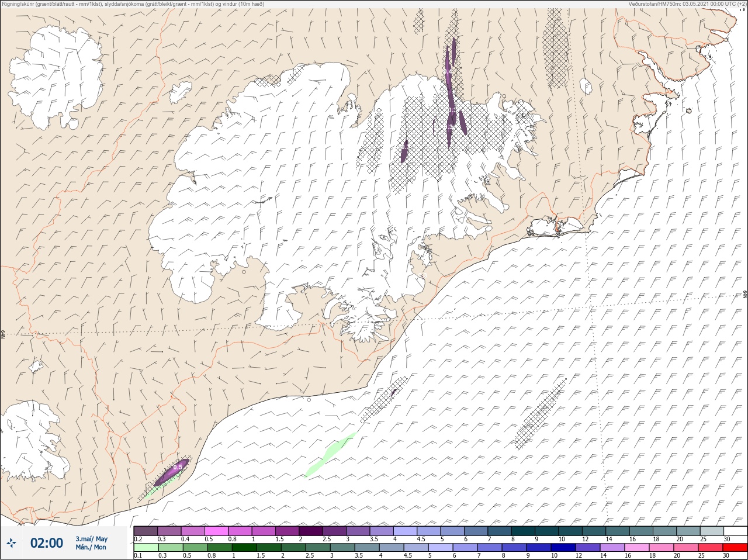Select dark teal upper legend swatch labeled 10

click(572, 531)
